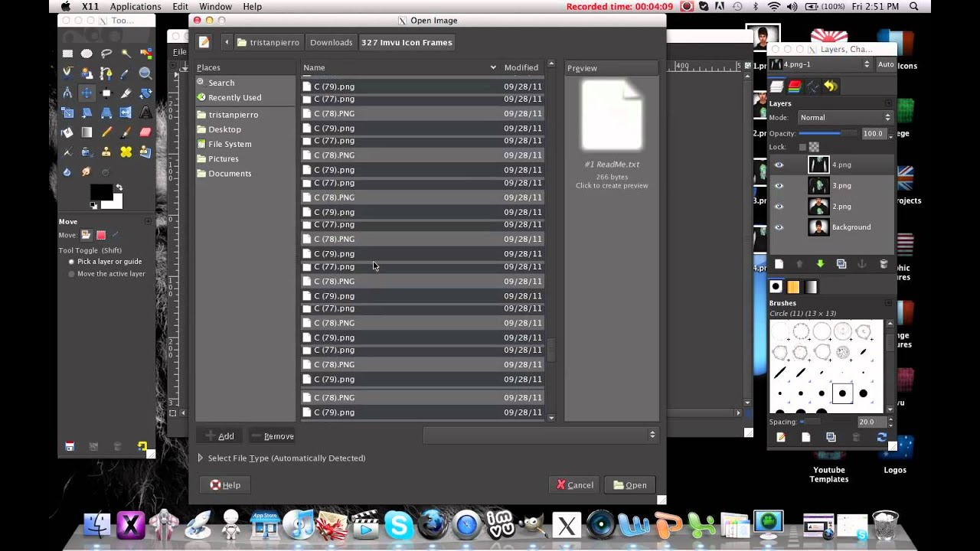The height and width of the screenshot is (551, 980).
Task: Open the Brushes panel menu arrow
Action: (x=888, y=303)
